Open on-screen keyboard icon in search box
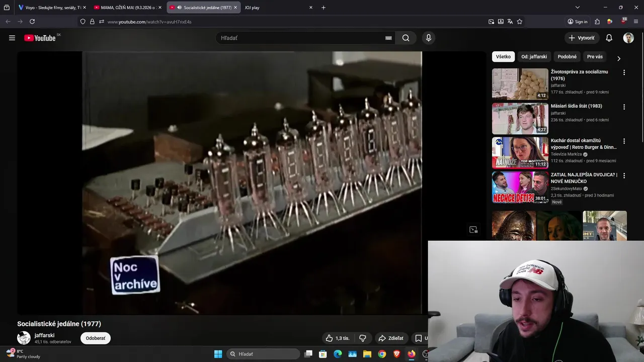Image resolution: width=644 pixels, height=362 pixels. [388, 38]
